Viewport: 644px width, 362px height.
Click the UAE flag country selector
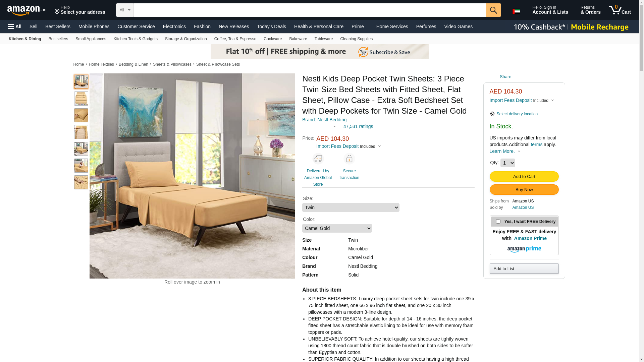coord(516,11)
